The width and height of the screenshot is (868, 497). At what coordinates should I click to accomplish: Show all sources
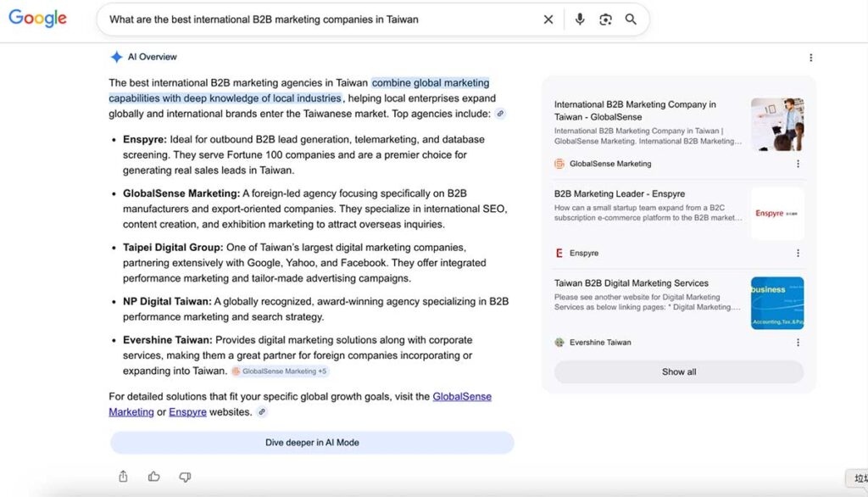tap(679, 371)
